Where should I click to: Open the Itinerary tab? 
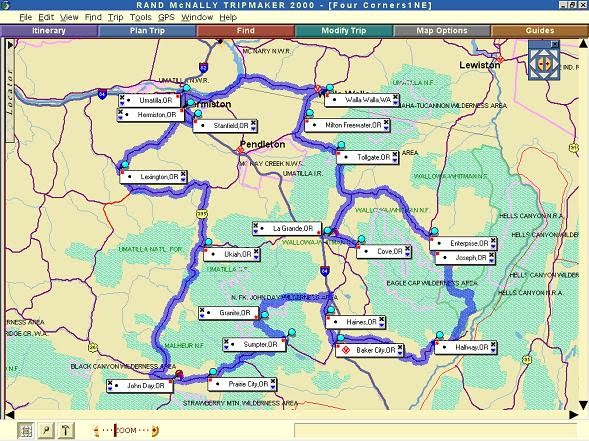[49, 31]
